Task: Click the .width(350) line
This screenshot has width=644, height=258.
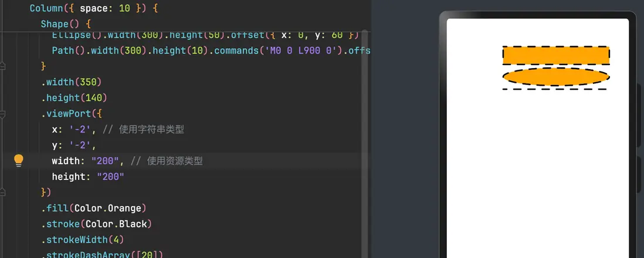Action: [x=71, y=82]
